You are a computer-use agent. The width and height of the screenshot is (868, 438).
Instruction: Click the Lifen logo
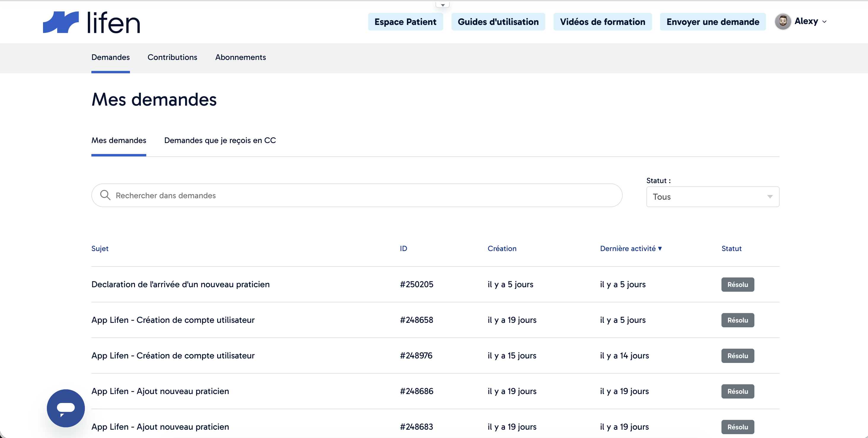pyautogui.click(x=91, y=22)
